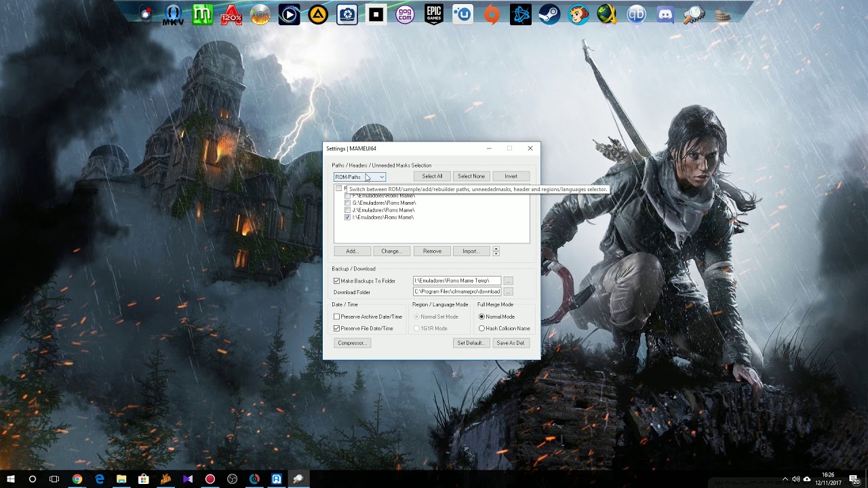Open the magnifier search tool icon
This screenshot has width=868, height=488.
point(694,14)
